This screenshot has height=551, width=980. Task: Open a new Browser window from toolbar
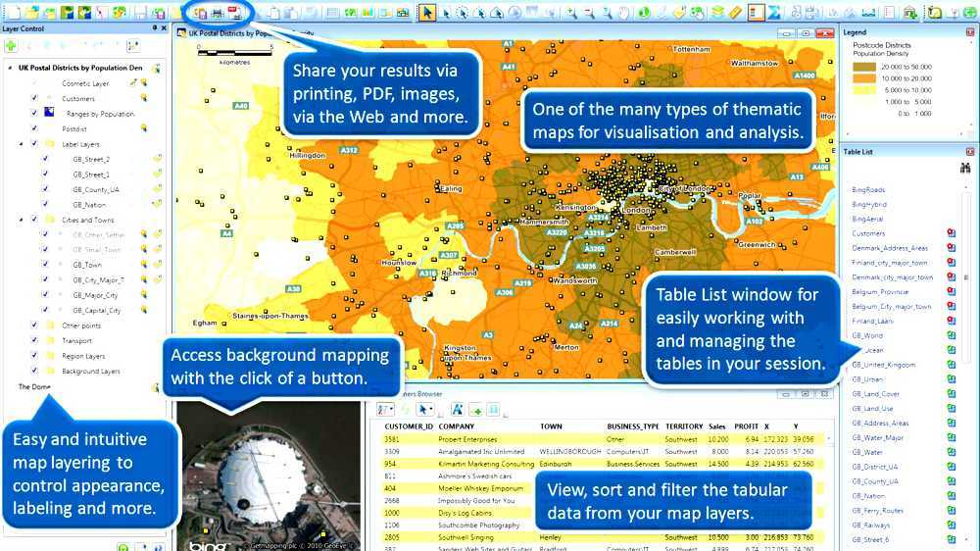(x=332, y=12)
